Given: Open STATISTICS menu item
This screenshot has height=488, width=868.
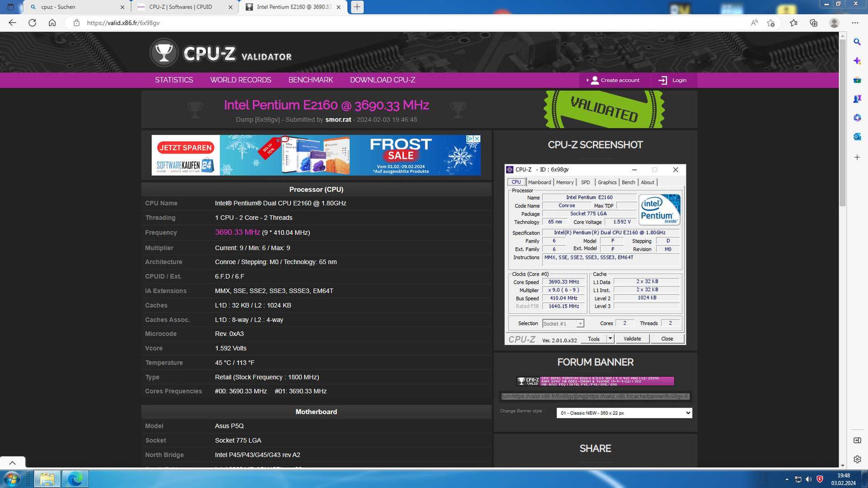Looking at the screenshot, I should click(174, 80).
